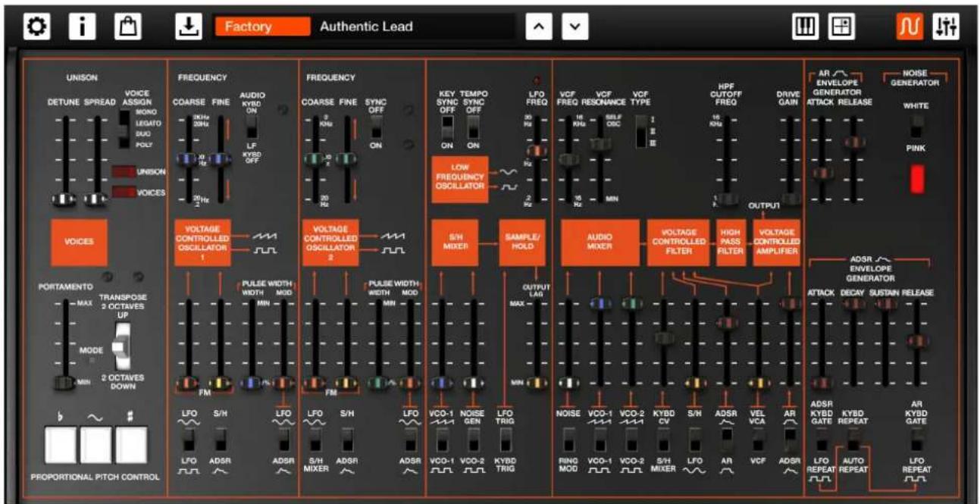Select the orange synth waveform view icon
The image size is (980, 504).
click(910, 27)
